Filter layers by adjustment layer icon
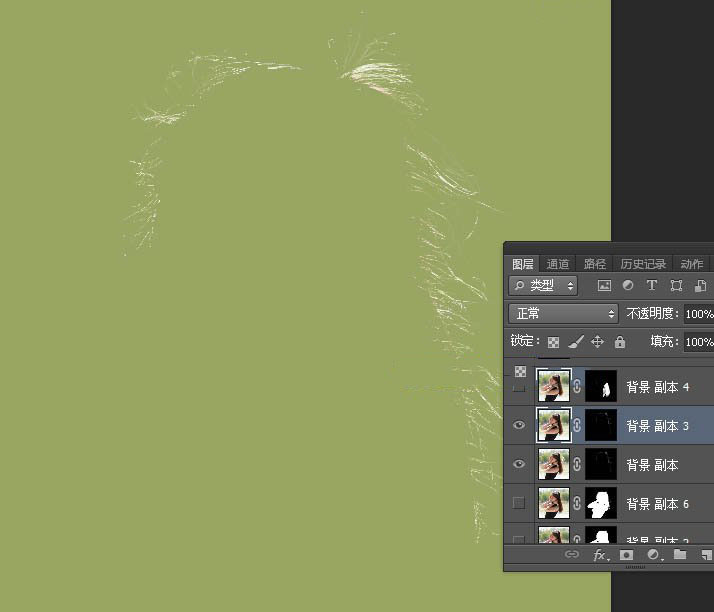The width and height of the screenshot is (714, 612). point(628,286)
